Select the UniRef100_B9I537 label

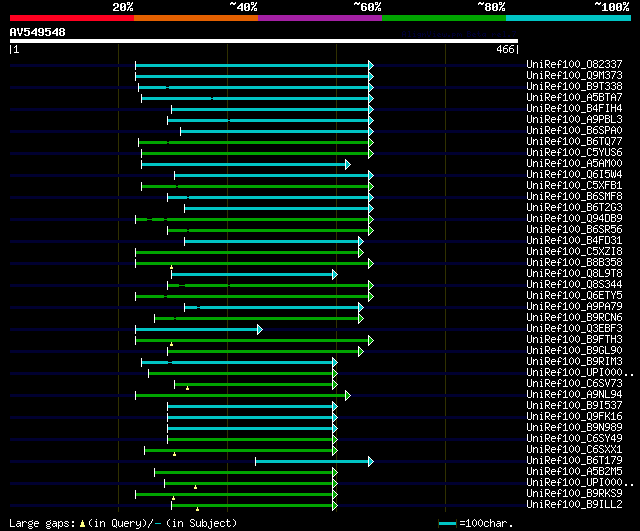click(x=574, y=406)
